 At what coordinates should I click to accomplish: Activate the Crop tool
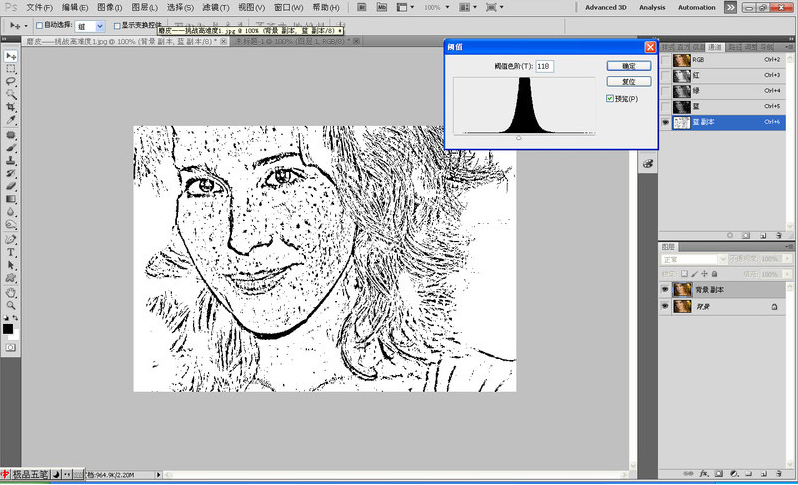point(11,107)
